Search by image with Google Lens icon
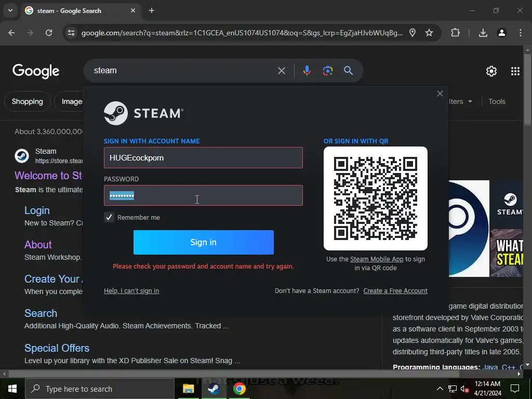532x399 pixels. [x=327, y=71]
